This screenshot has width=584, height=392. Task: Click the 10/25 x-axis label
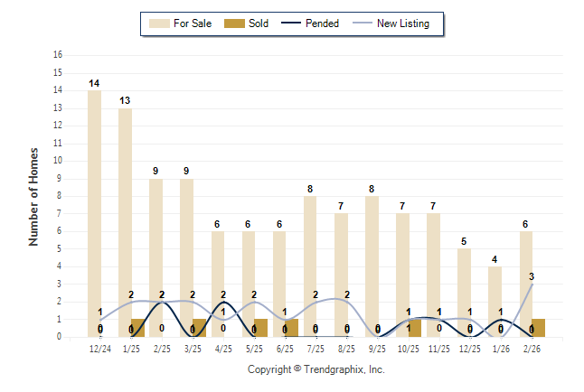[x=409, y=347]
